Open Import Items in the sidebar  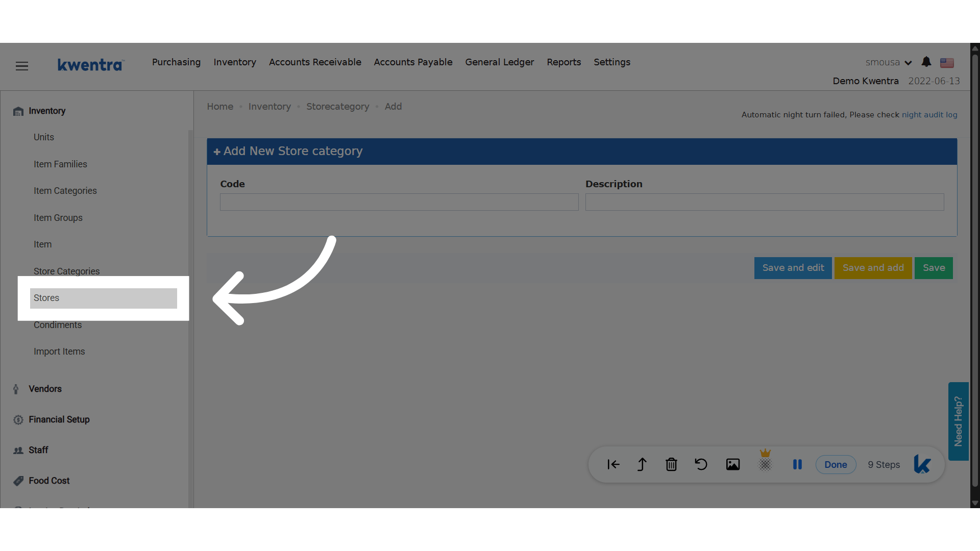[x=59, y=352]
